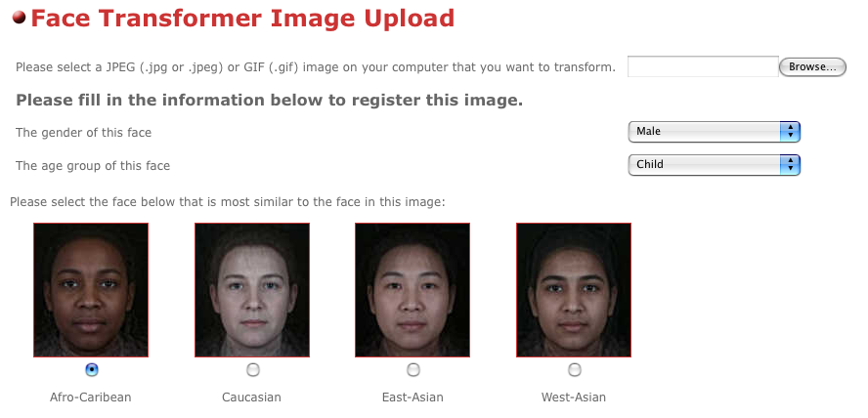Click the Face Transformer Image Upload heading
Viewport: 868px width, 418px height.
[x=242, y=18]
